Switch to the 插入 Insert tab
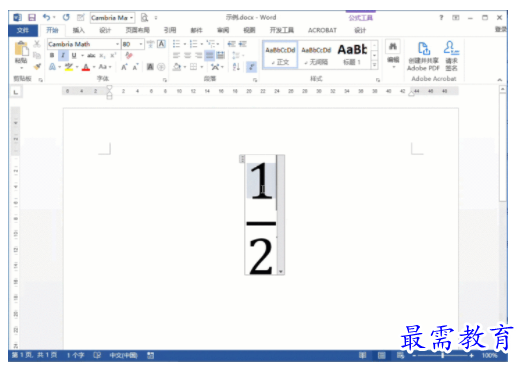 79,30
